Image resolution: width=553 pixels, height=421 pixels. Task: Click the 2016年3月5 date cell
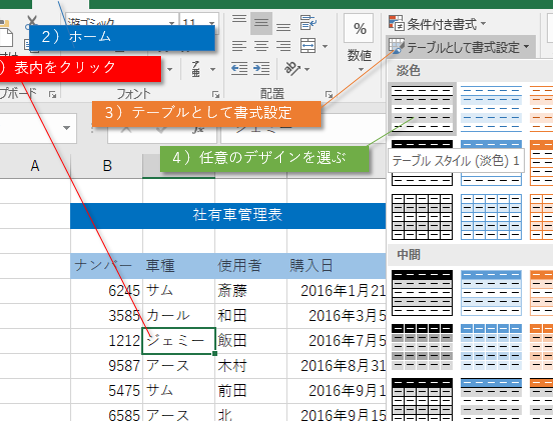[336, 316]
